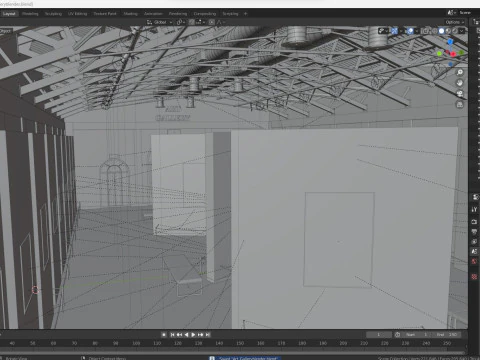
Task: Switch perspective/orthographic with grid icon
Action: pyautogui.click(x=460, y=105)
